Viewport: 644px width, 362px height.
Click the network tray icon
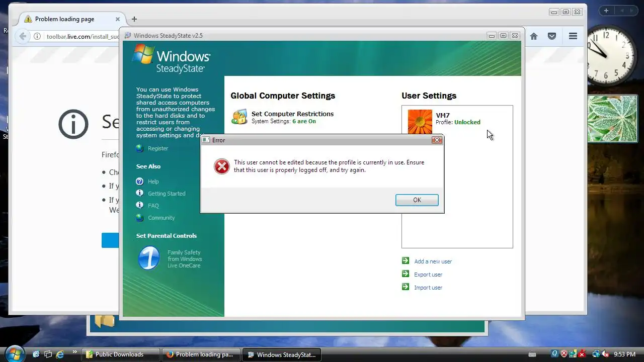(x=596, y=354)
